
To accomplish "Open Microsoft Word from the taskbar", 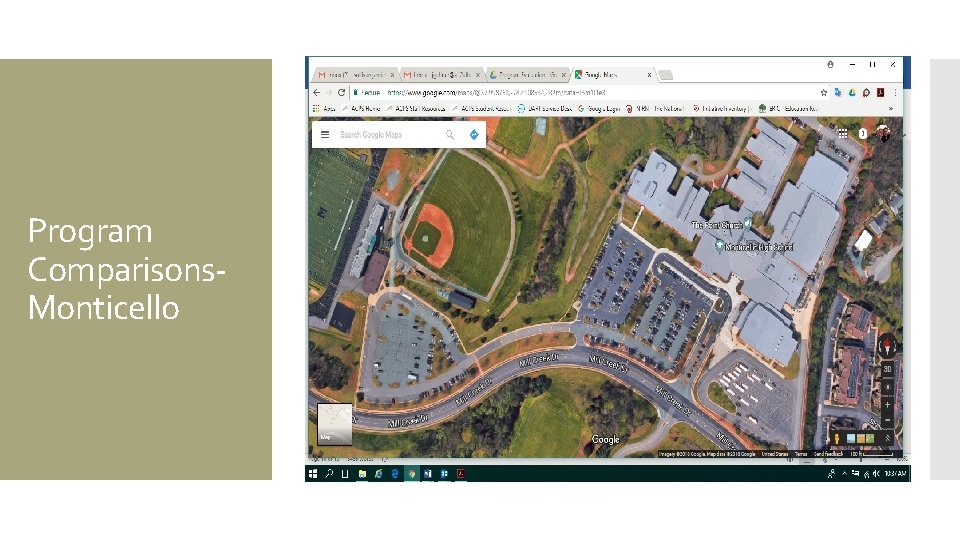I will [428, 473].
